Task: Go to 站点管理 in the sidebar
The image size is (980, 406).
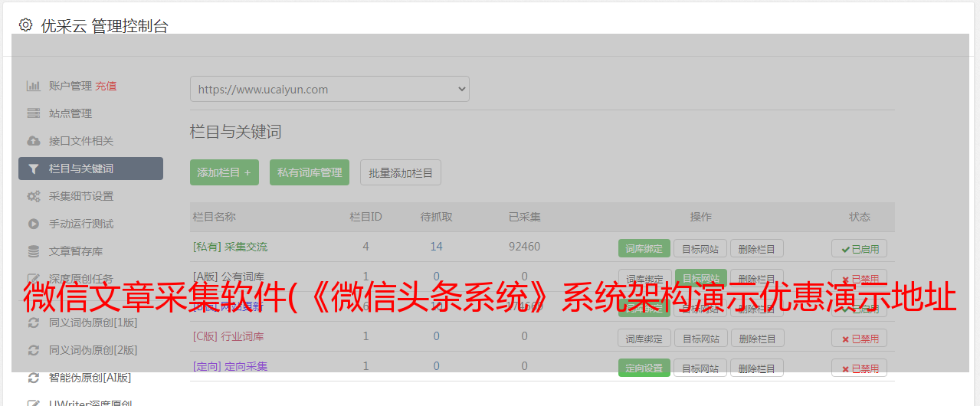Action: point(70,113)
